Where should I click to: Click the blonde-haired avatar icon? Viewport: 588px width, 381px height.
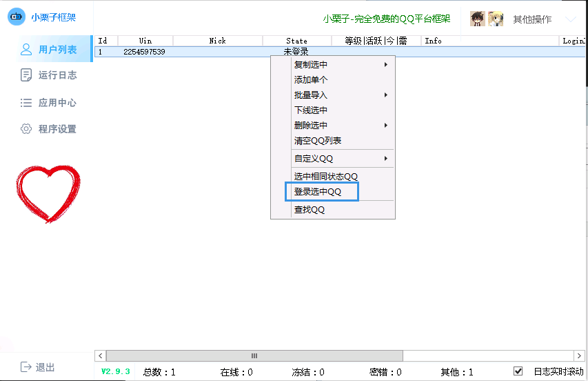tap(496, 19)
